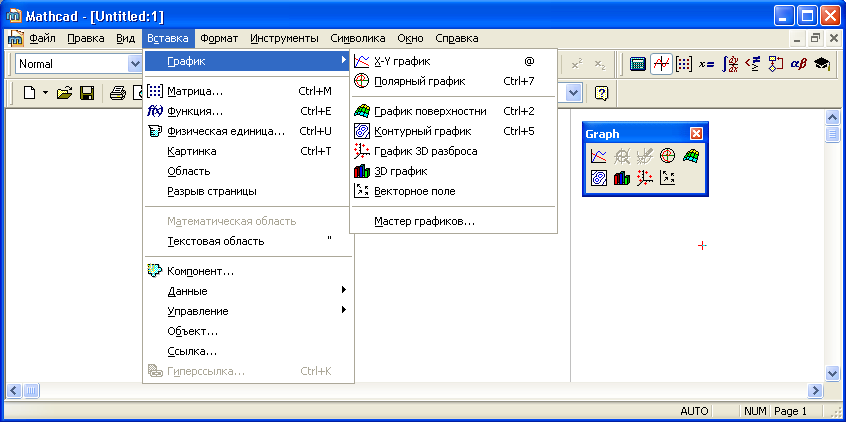The width and height of the screenshot is (846, 422).
Task: Open the Символика menu
Action: click(358, 38)
